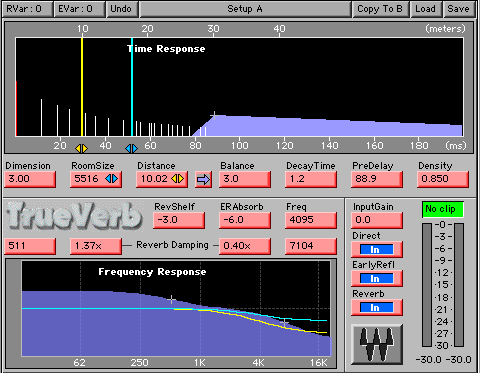Click the yellow distance line in Time Response
480x373 pixels.
click(82, 87)
